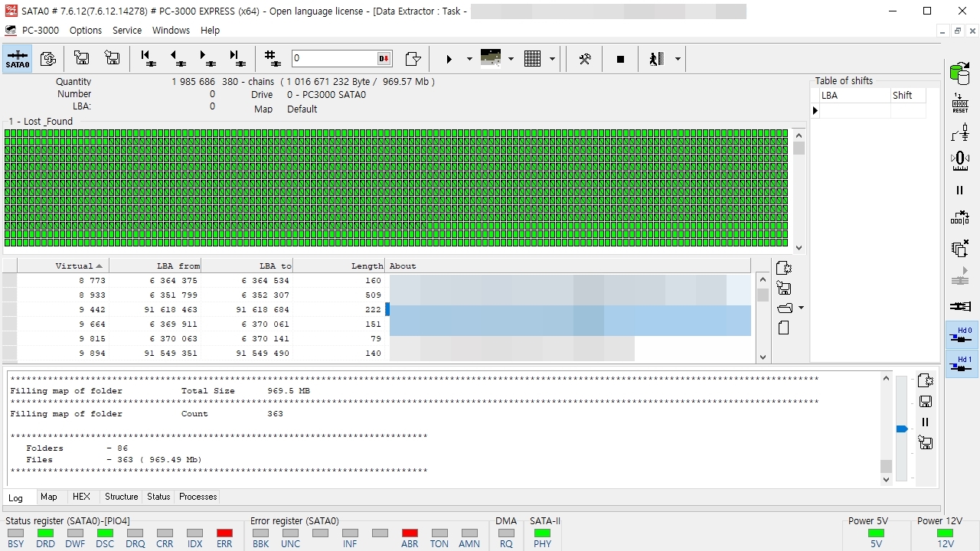980x551 pixels.
Task: Click the LBA number input field
Action: 334,59
